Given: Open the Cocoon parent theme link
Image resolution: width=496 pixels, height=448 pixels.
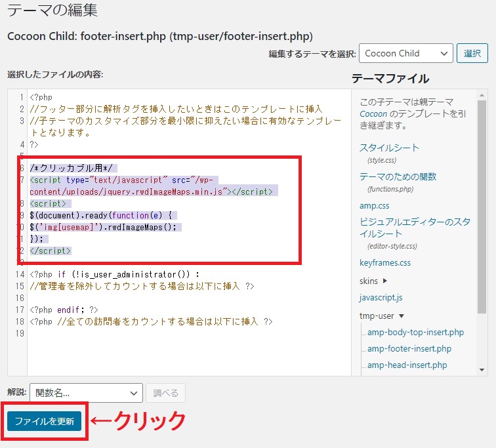Looking at the screenshot, I should click(373, 114).
